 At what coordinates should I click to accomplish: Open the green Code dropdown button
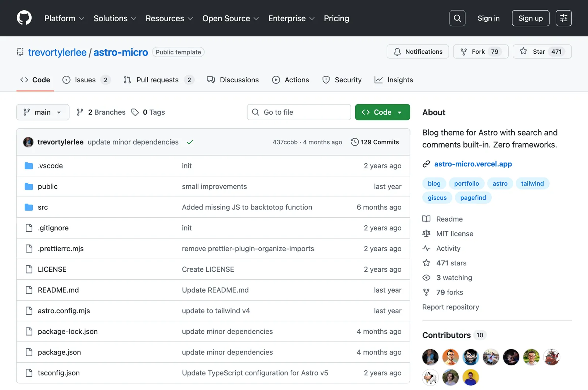pos(383,112)
